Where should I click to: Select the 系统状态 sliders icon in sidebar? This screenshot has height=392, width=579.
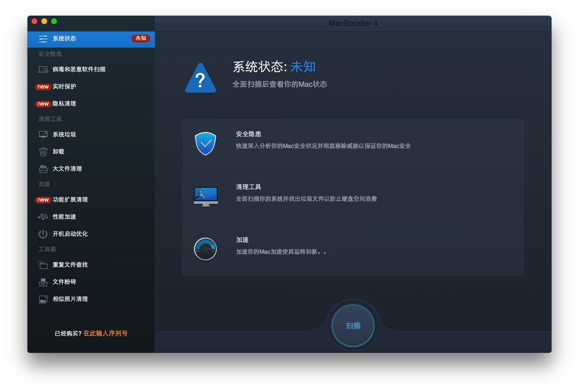point(43,39)
